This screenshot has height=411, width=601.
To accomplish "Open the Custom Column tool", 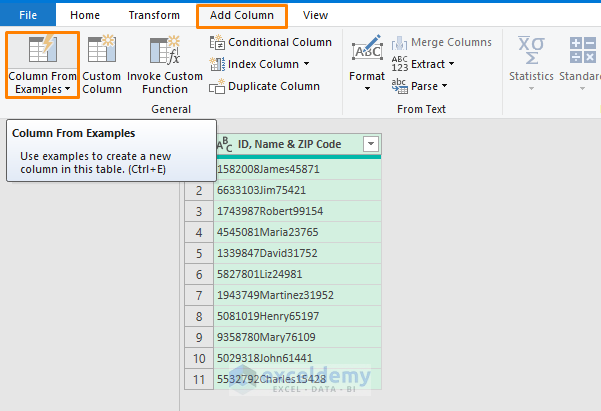I will tap(101, 51).
